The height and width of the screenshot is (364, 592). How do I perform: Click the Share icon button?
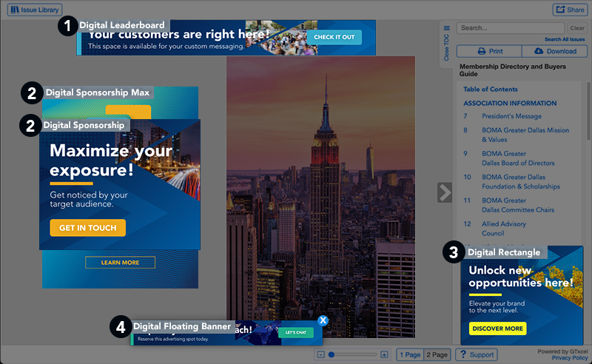point(568,10)
